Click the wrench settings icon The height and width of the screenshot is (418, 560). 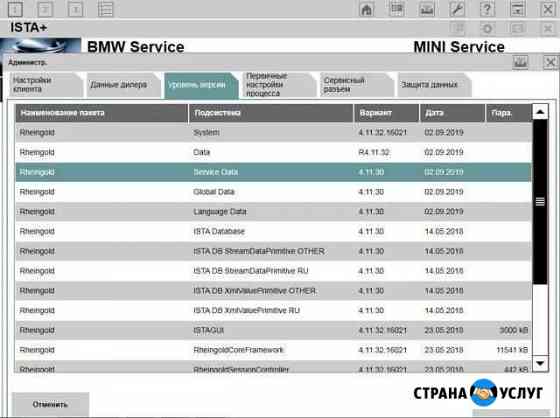point(457,9)
